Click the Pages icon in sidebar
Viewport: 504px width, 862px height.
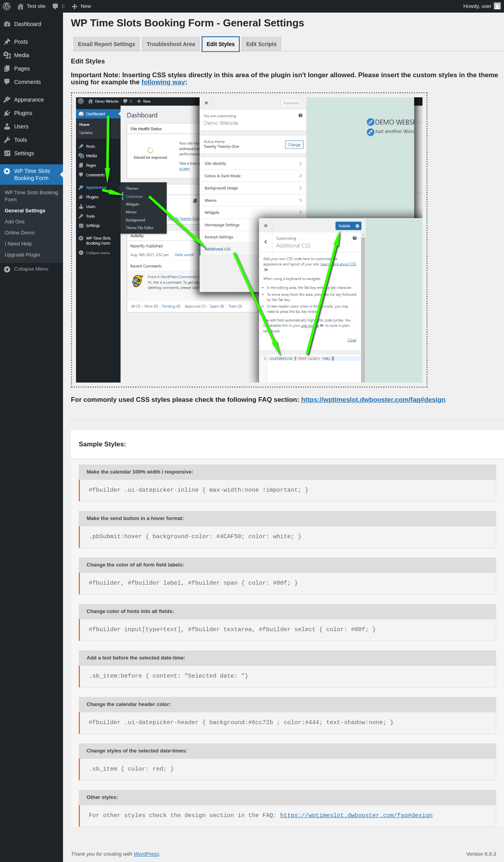[x=7, y=69]
